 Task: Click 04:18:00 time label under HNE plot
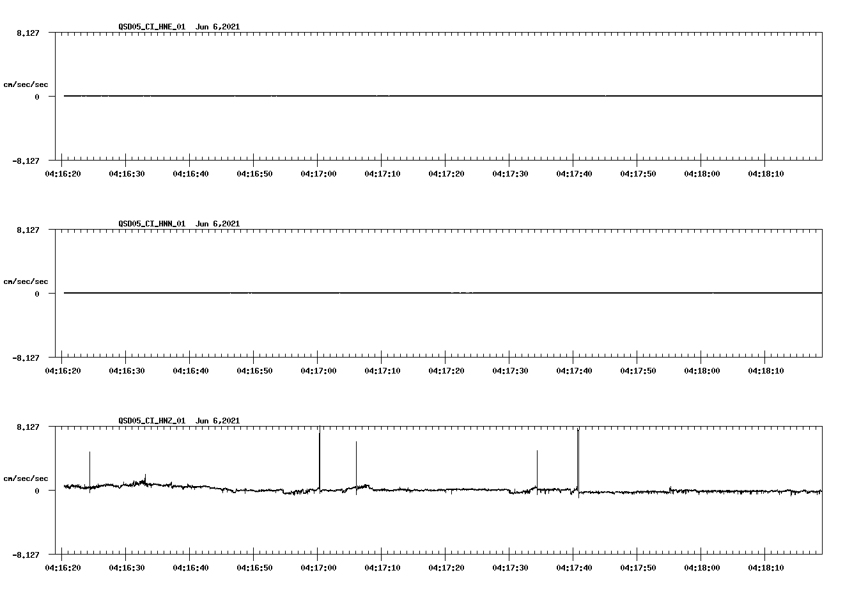(x=702, y=174)
